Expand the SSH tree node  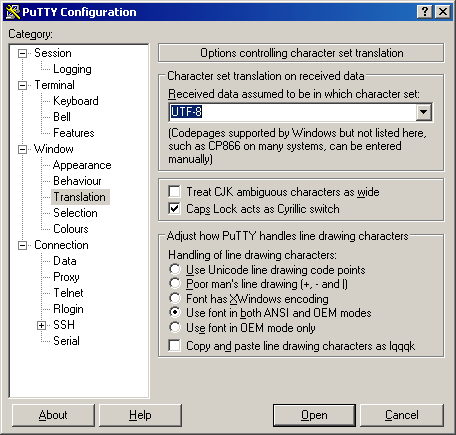(x=41, y=325)
